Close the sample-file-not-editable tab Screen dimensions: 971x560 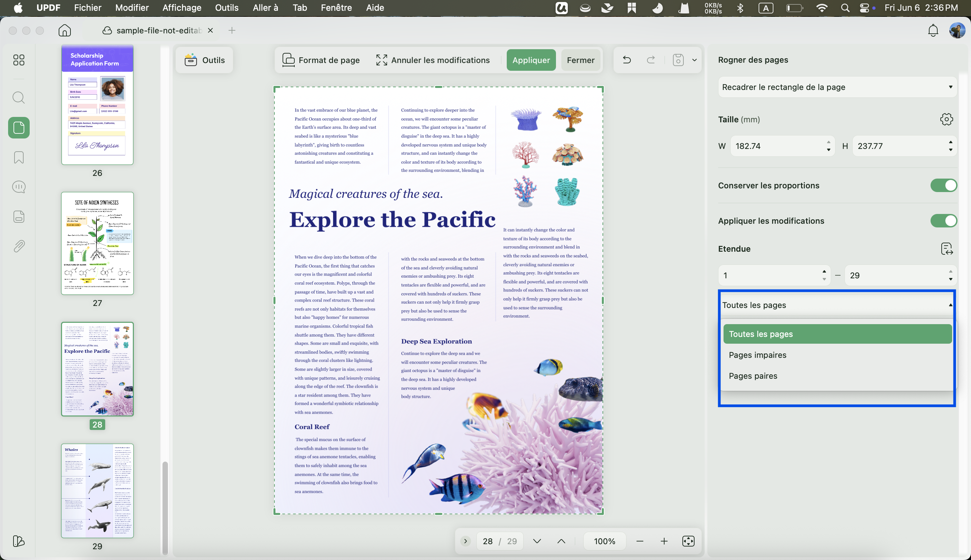point(210,30)
